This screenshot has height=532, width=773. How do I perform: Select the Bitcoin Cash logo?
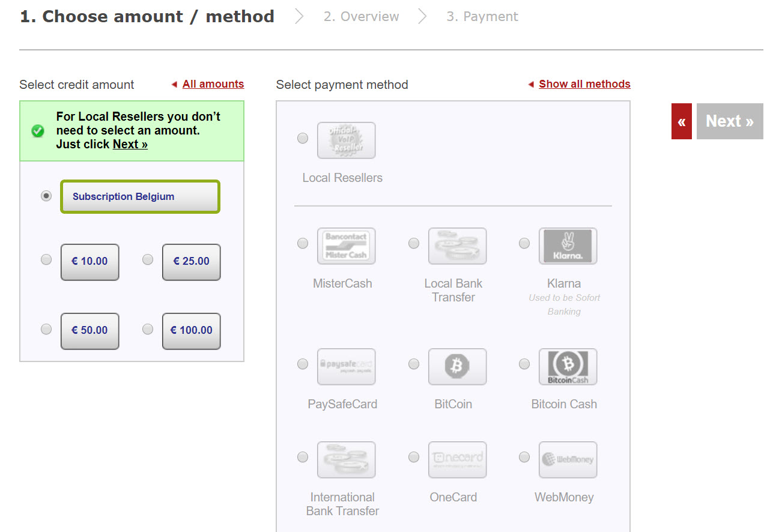[568, 367]
